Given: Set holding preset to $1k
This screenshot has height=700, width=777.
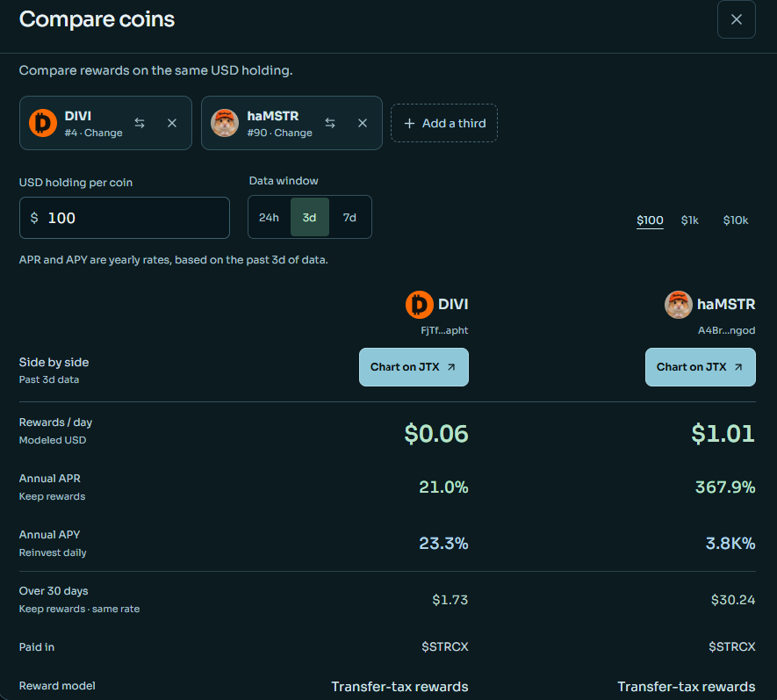Looking at the screenshot, I should click(x=690, y=220).
